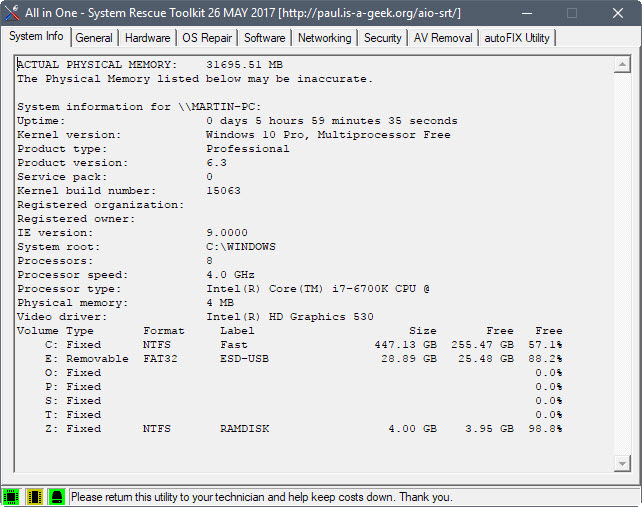Click the IE version 9.0000 value

[x=227, y=233]
